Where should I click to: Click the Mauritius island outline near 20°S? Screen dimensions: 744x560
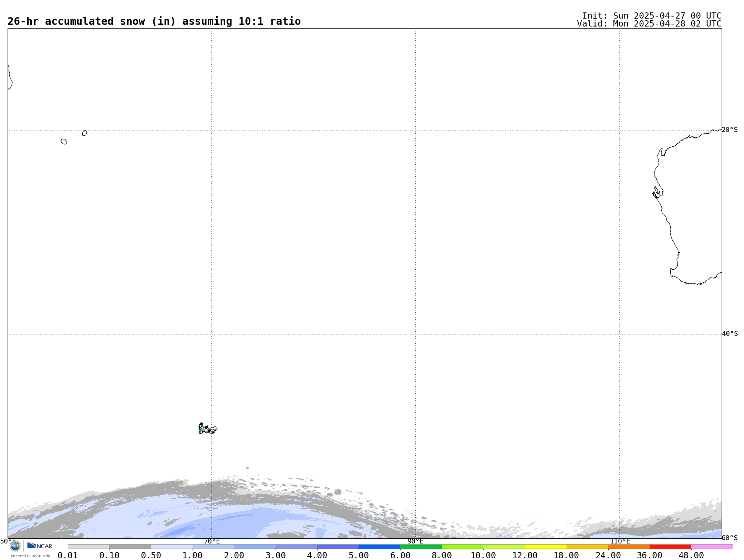point(84,133)
